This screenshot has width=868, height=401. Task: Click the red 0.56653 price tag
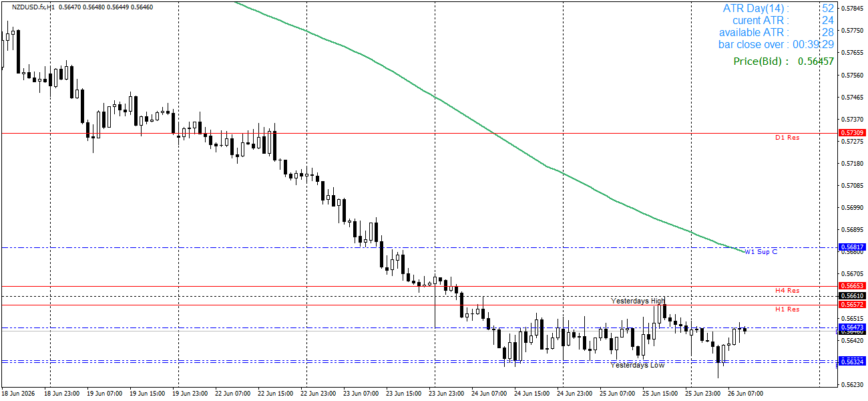click(852, 286)
